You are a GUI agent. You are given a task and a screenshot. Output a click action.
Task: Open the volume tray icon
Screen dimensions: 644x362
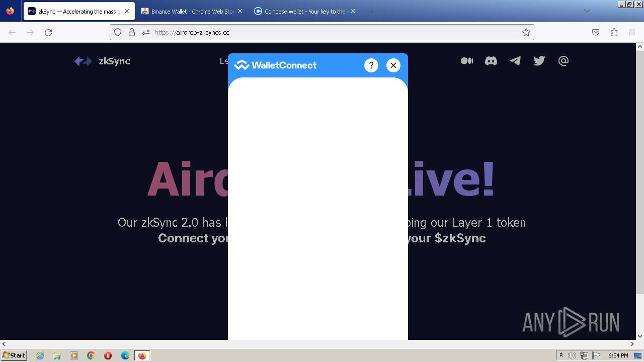tap(572, 355)
